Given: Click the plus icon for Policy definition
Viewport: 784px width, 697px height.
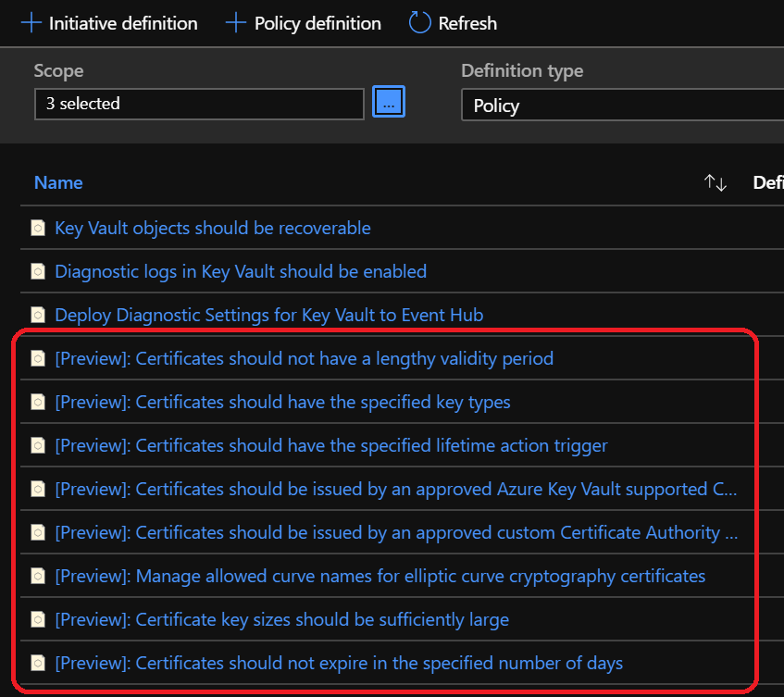Looking at the screenshot, I should tap(237, 23).
